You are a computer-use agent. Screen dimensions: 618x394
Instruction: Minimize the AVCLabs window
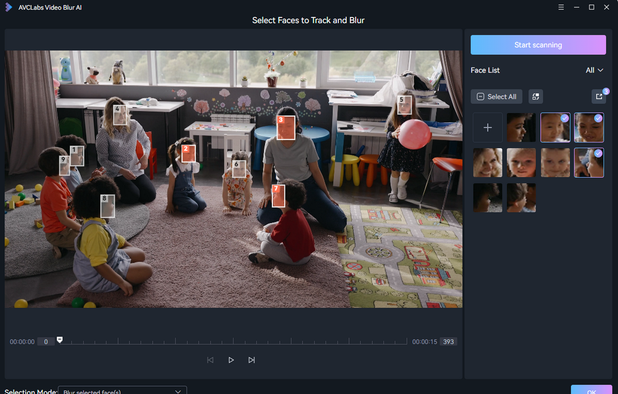[x=576, y=7]
